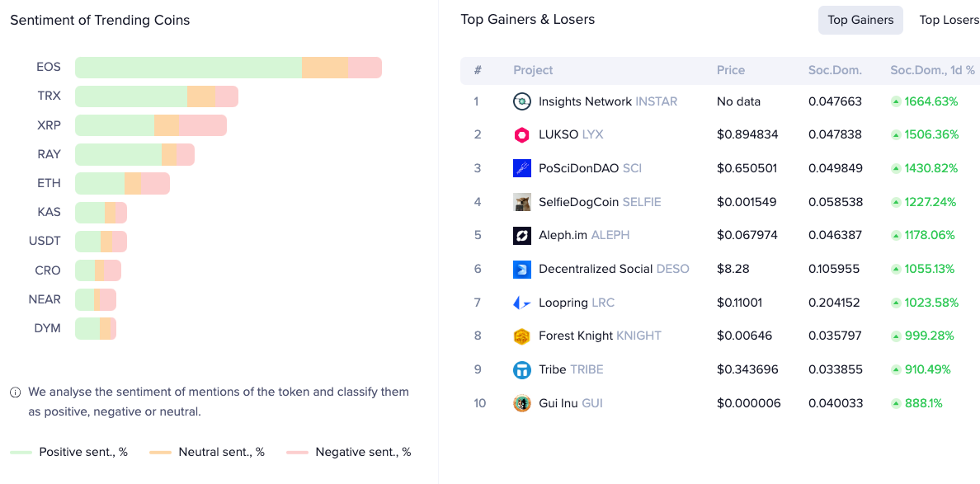Toggle the Negative sent., % legend item

click(x=349, y=452)
